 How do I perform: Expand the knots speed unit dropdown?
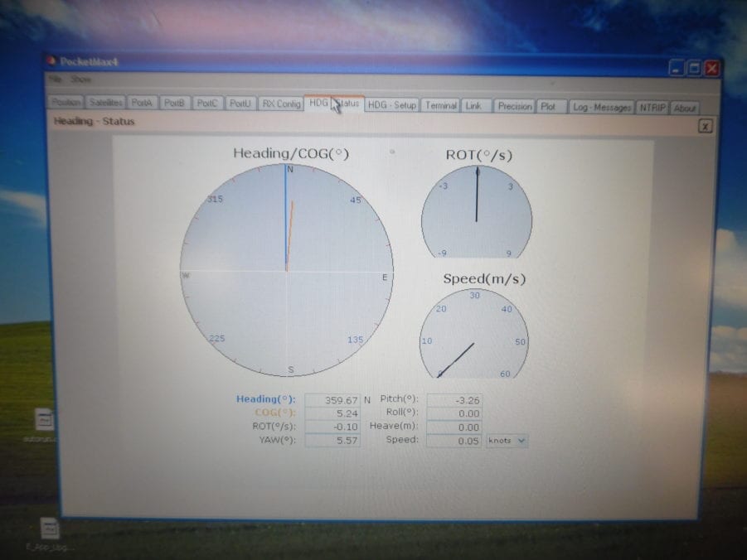[507, 441]
